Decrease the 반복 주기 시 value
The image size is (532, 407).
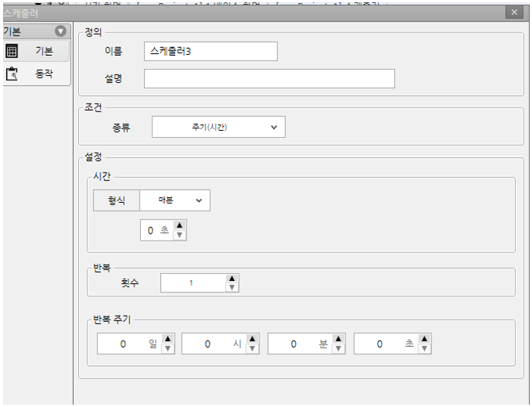pos(252,349)
